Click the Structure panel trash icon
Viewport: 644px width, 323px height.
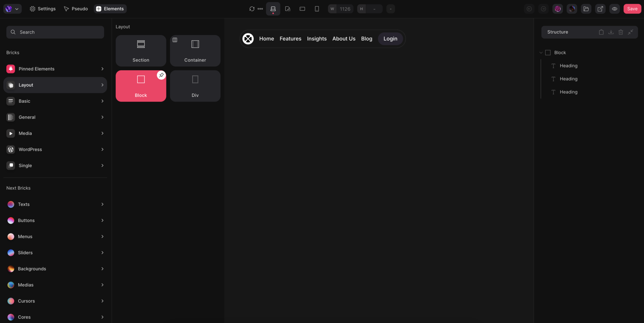click(621, 32)
